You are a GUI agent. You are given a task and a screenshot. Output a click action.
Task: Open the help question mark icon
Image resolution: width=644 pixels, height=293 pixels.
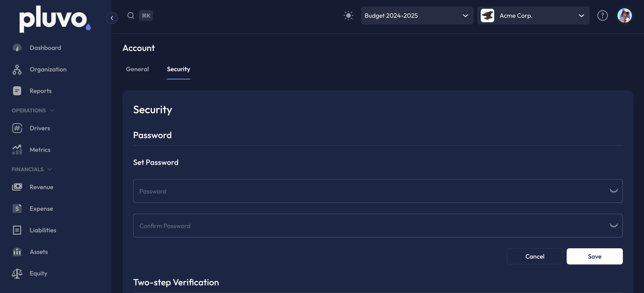click(602, 16)
